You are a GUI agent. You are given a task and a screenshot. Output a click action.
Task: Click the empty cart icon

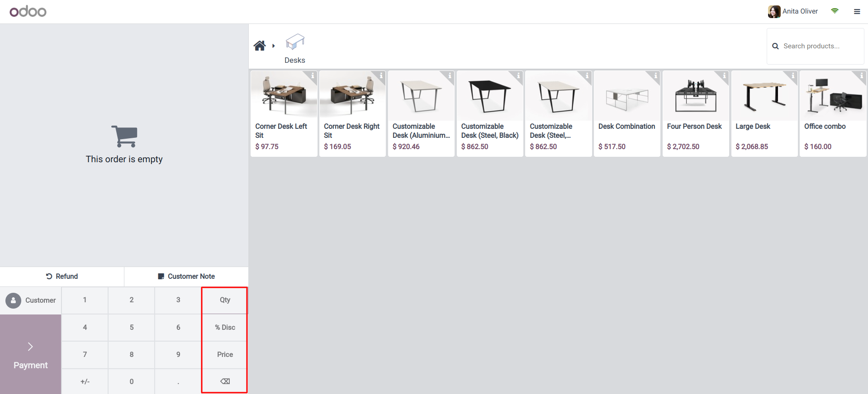(124, 136)
